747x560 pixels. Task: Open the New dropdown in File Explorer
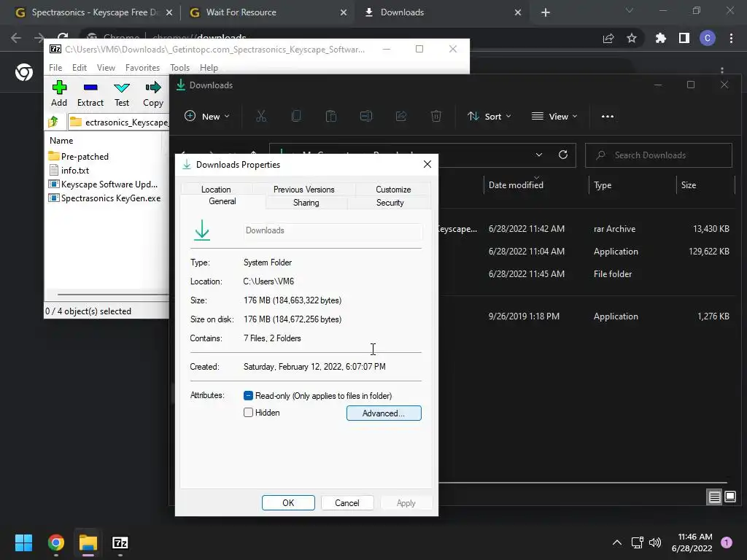point(207,116)
